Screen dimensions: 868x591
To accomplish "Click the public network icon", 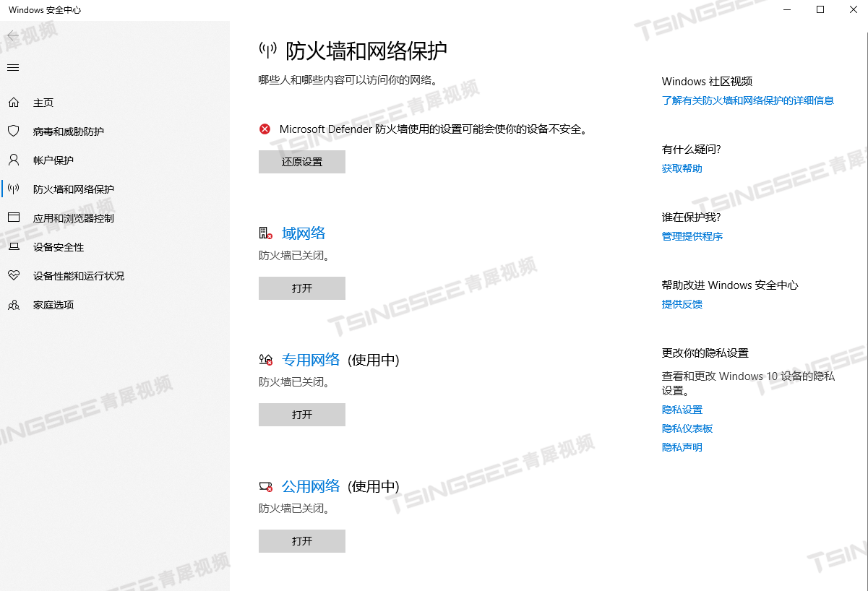I will pyautogui.click(x=266, y=486).
